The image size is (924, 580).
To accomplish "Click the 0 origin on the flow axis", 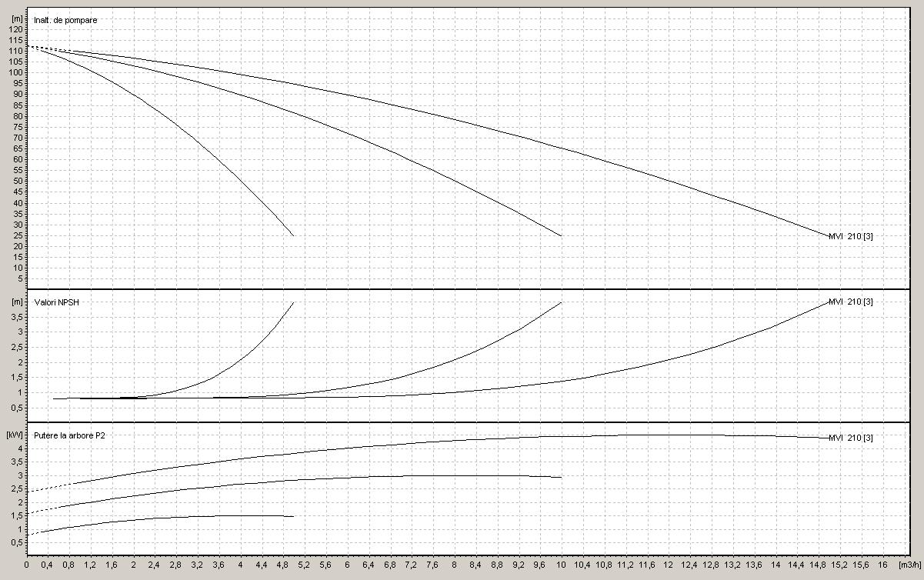I will [x=27, y=565].
